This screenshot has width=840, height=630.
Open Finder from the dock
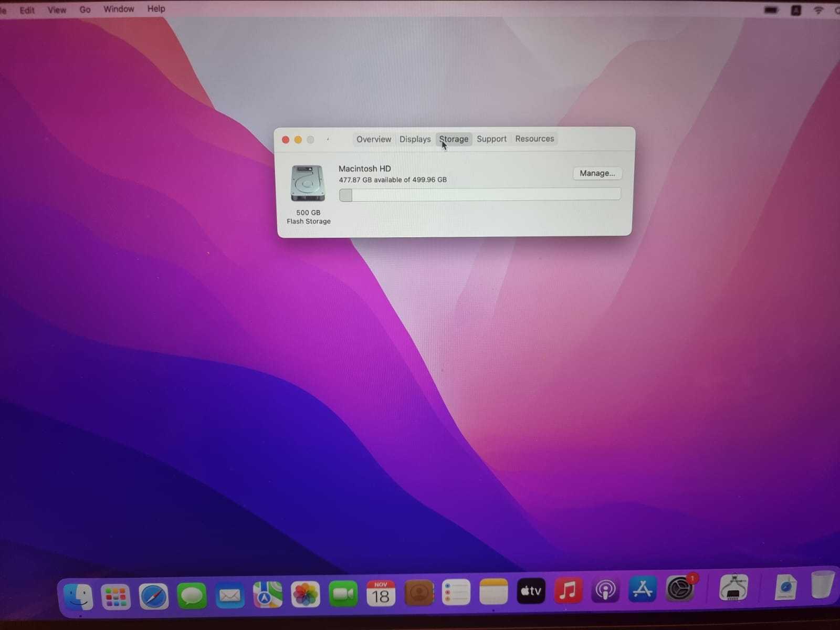pyautogui.click(x=78, y=596)
